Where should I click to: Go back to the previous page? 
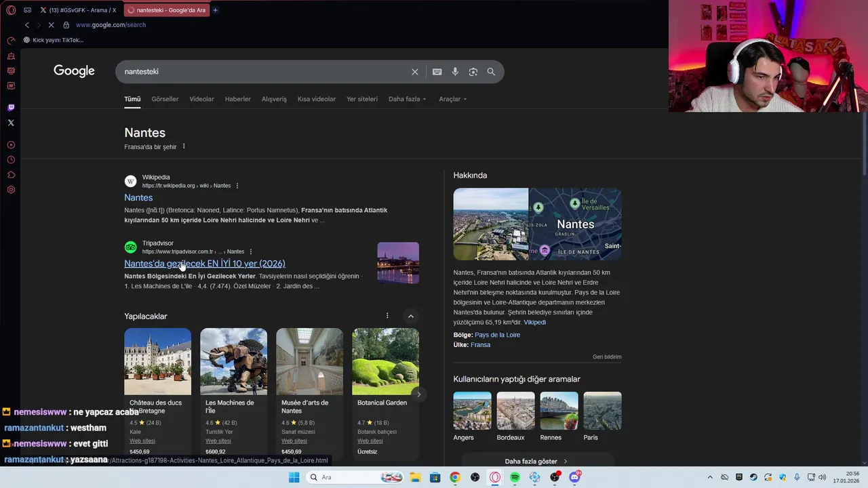point(27,25)
